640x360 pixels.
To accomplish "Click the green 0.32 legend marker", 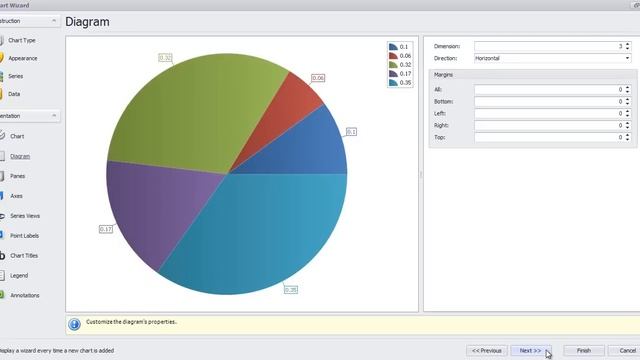I will (x=393, y=65).
